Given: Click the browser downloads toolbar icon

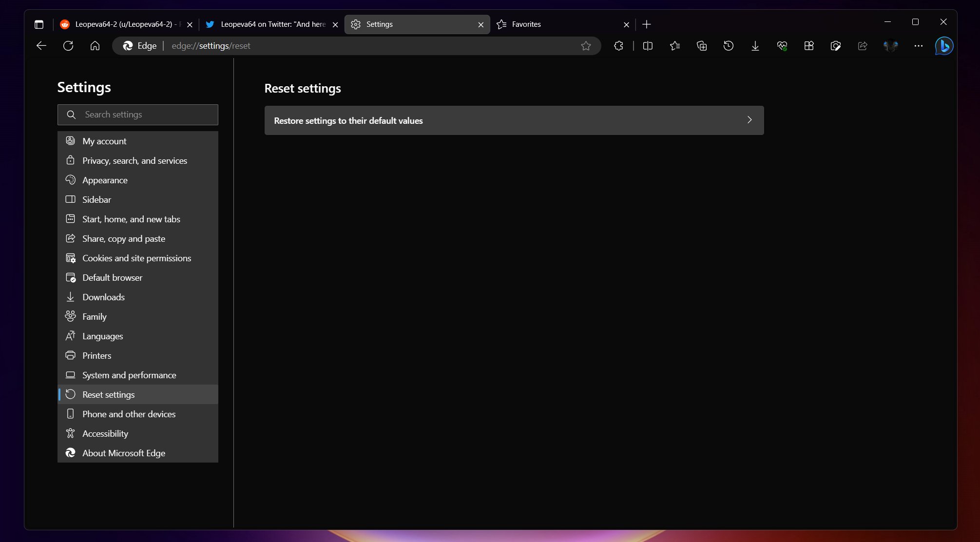Looking at the screenshot, I should click(754, 45).
